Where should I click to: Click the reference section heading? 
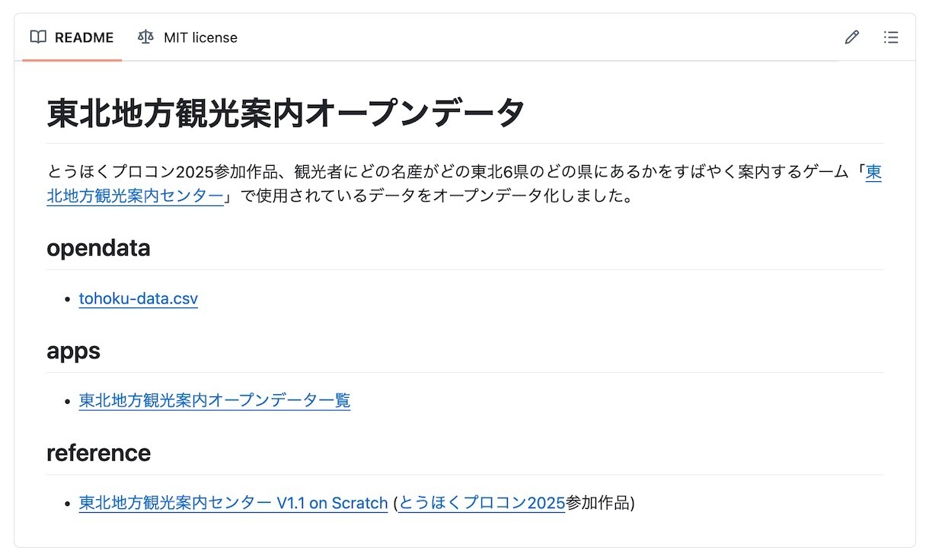click(98, 453)
